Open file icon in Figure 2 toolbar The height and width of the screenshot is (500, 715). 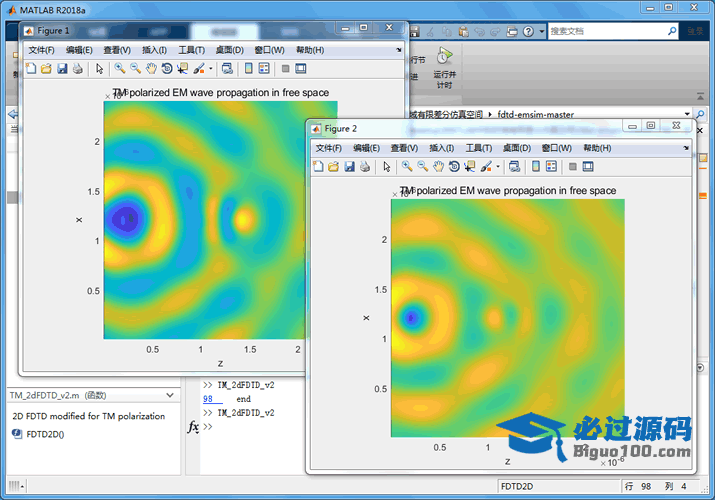tap(333, 167)
